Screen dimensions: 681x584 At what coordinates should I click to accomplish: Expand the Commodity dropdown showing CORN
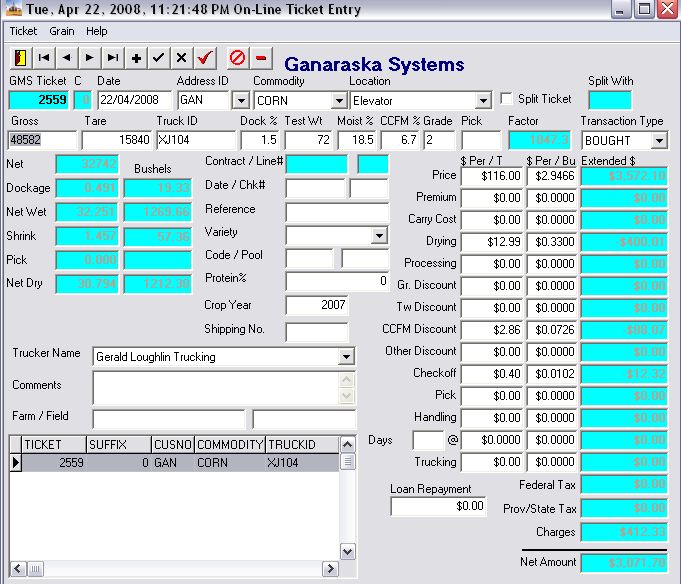tap(338, 100)
